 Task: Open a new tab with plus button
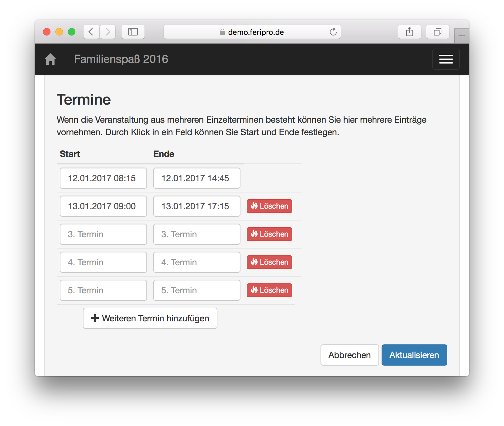(462, 36)
